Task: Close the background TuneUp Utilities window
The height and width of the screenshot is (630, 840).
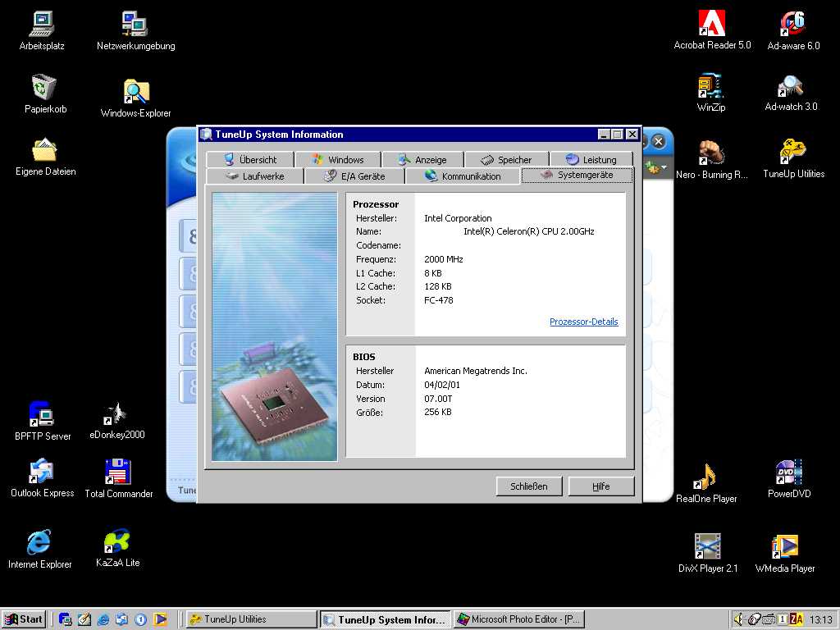Action: point(659,142)
